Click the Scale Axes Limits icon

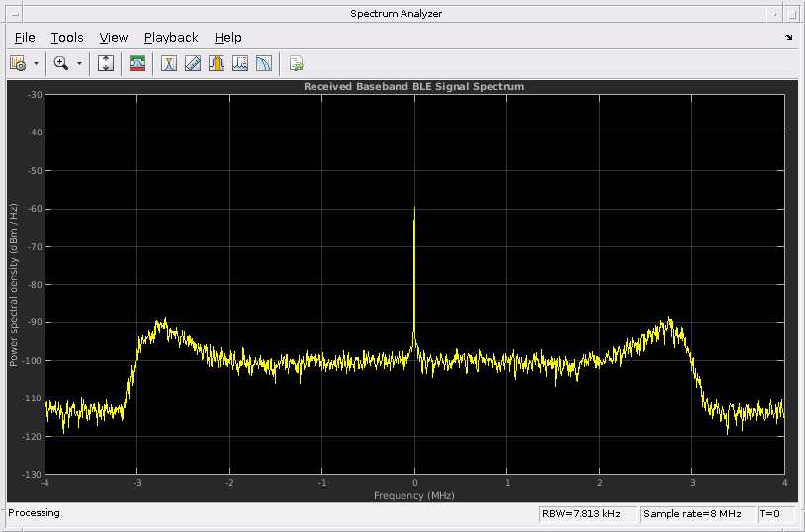coord(107,63)
